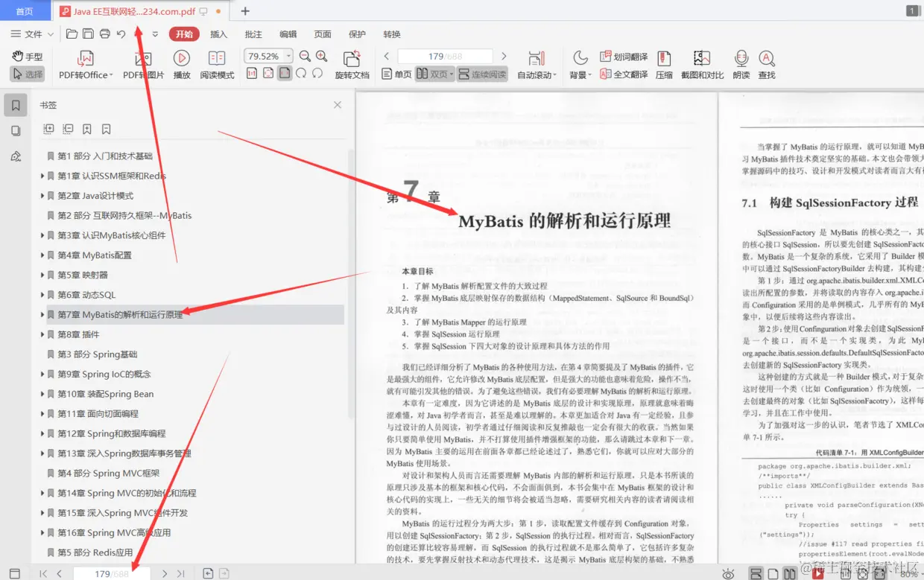The width and height of the screenshot is (924, 580).
Task: Click 旋转文档 rotate document icon
Action: click(x=352, y=65)
